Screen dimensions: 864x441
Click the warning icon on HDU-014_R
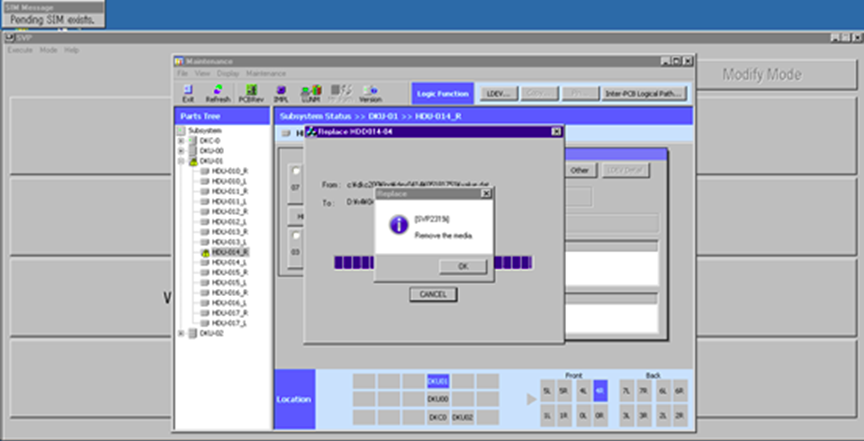205,253
